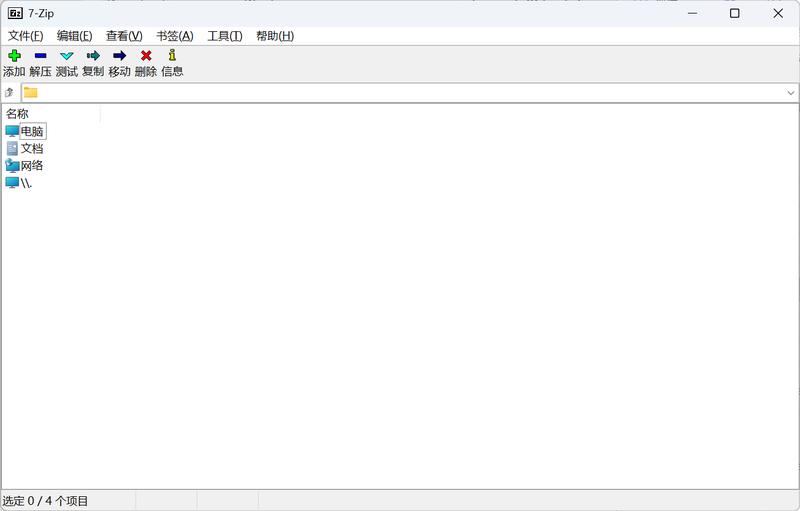Click the red X Delete (删除) icon
The width and height of the screenshot is (800, 511).
point(146,56)
